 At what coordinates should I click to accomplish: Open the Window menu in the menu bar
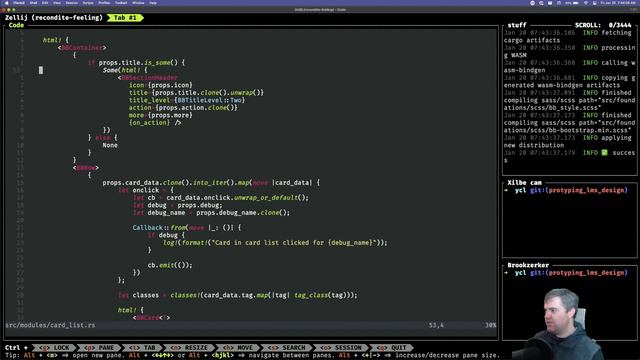coord(138,3)
